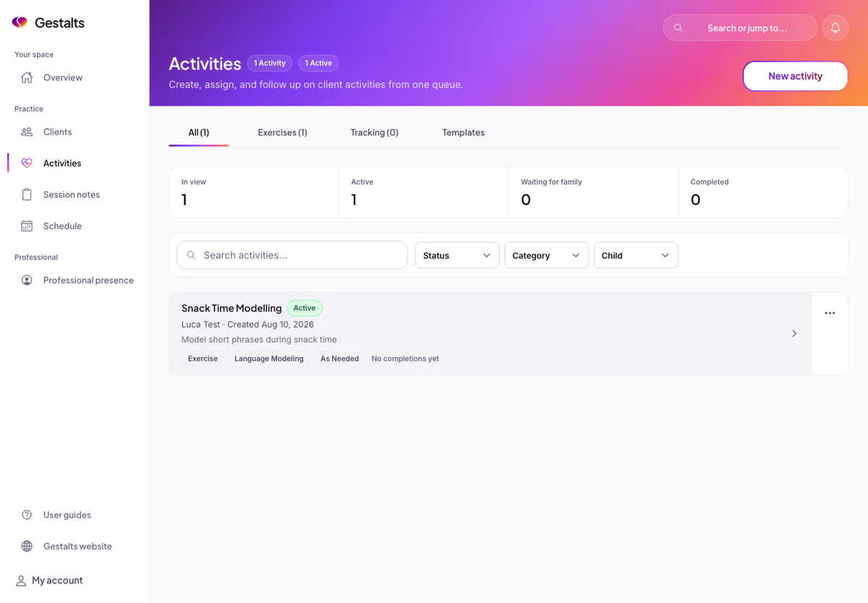Click the My account person icon
Screen dimensions: 868x603
(x=21, y=581)
